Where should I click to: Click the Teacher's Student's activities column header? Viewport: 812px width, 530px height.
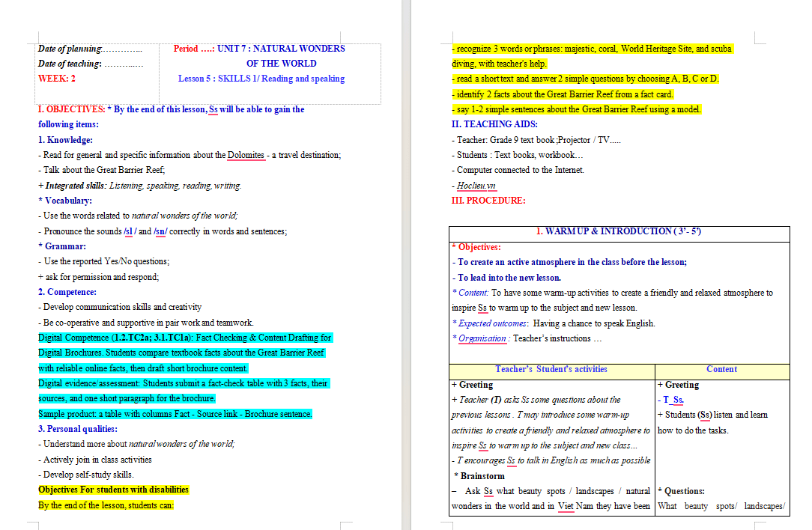click(551, 369)
